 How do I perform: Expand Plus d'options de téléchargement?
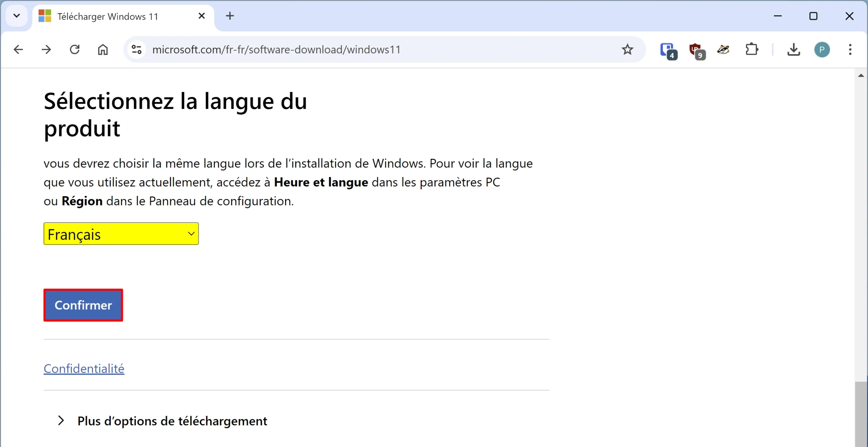coord(162,421)
